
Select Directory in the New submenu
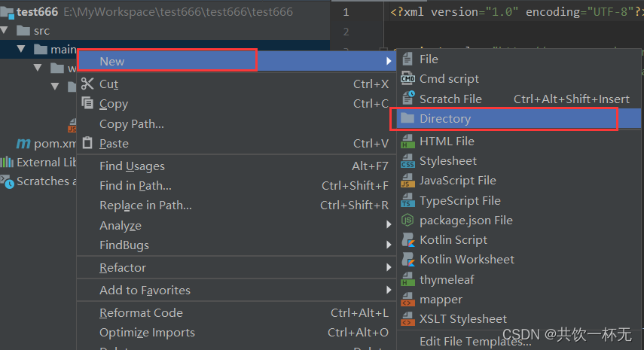pyautogui.click(x=519, y=119)
